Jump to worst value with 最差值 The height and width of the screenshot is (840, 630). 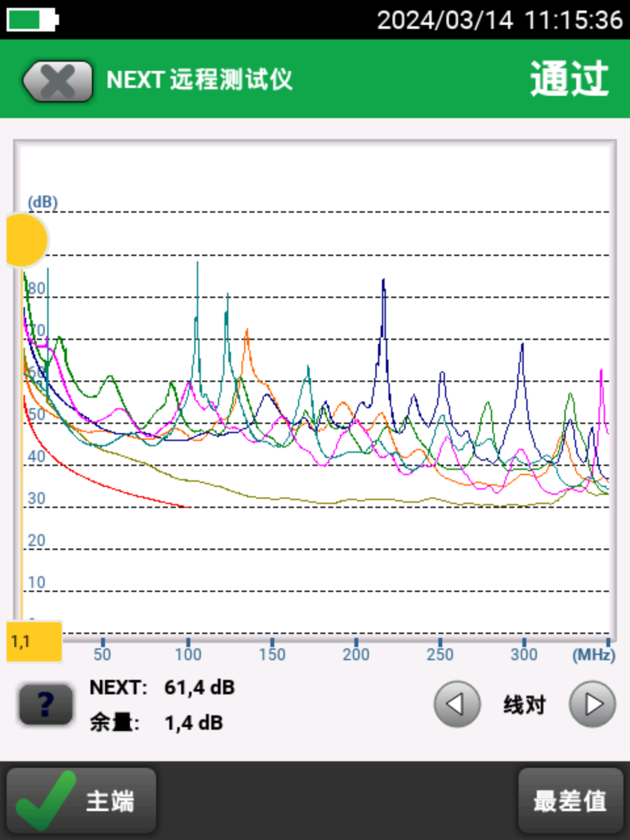pos(570,801)
